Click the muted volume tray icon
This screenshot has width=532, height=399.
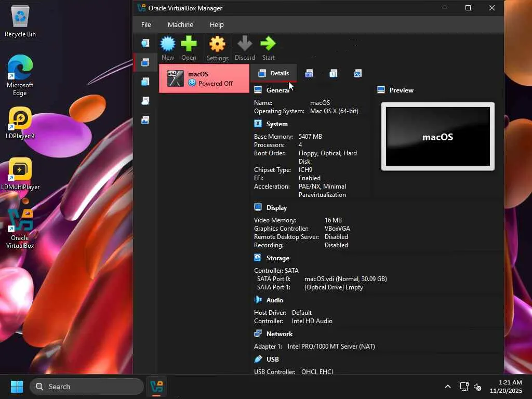click(477, 387)
